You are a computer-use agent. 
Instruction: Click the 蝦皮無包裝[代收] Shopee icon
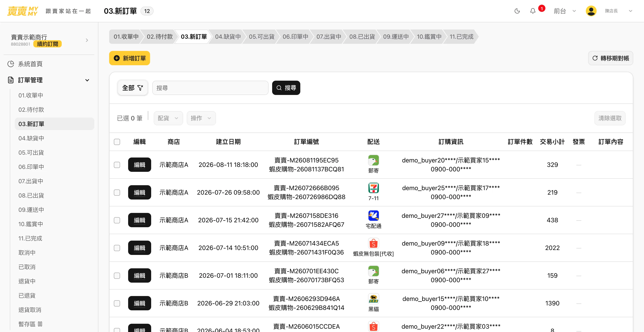(x=373, y=243)
